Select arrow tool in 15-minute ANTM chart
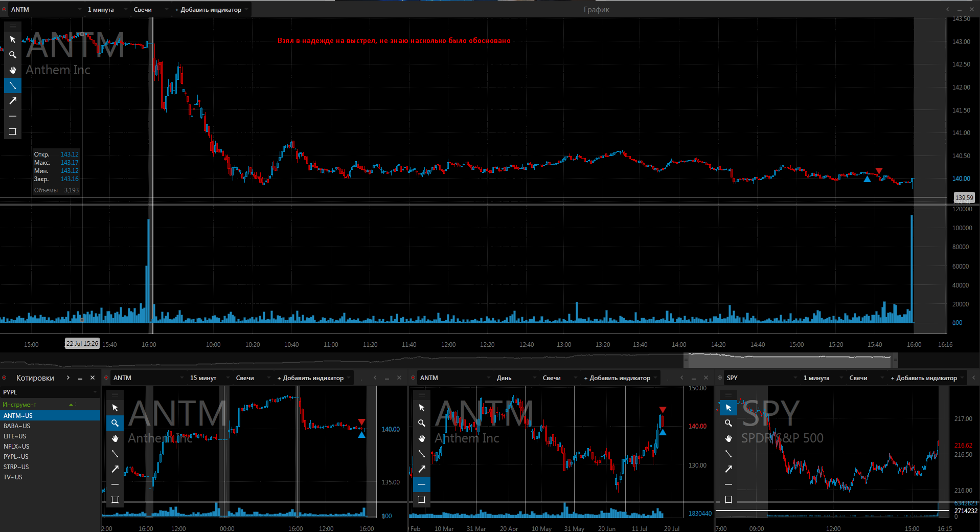980x532 pixels. (x=115, y=469)
